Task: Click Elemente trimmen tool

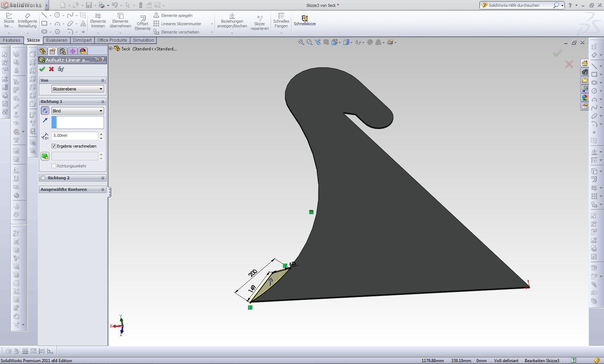Action: coord(98,21)
